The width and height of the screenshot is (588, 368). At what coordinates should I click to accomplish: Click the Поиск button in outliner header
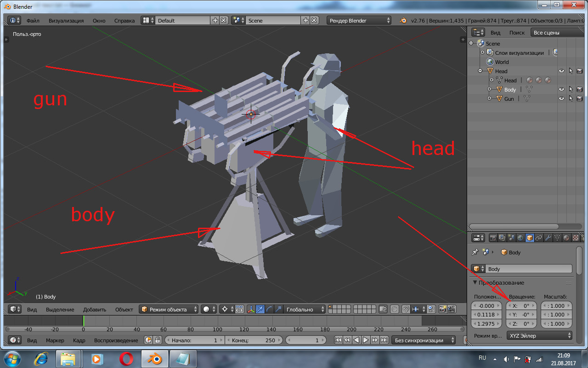(x=517, y=33)
